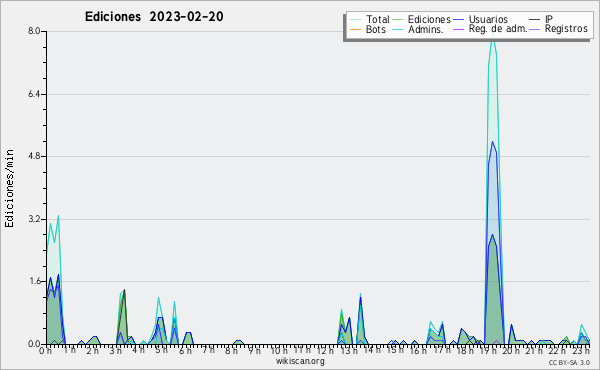This screenshot has width=600, height=370.
Task: Click the orange Bots legend line swatch
Action: [355, 29]
